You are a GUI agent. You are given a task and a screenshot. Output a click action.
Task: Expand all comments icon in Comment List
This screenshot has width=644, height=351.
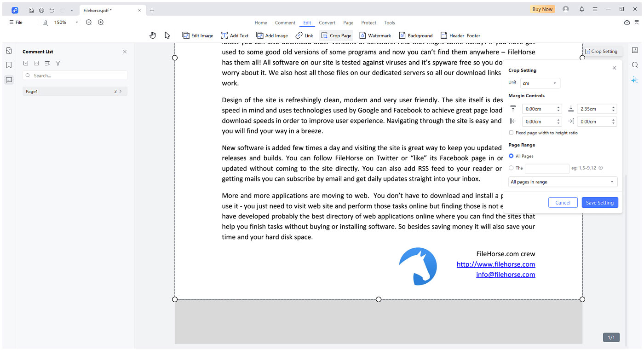point(26,63)
